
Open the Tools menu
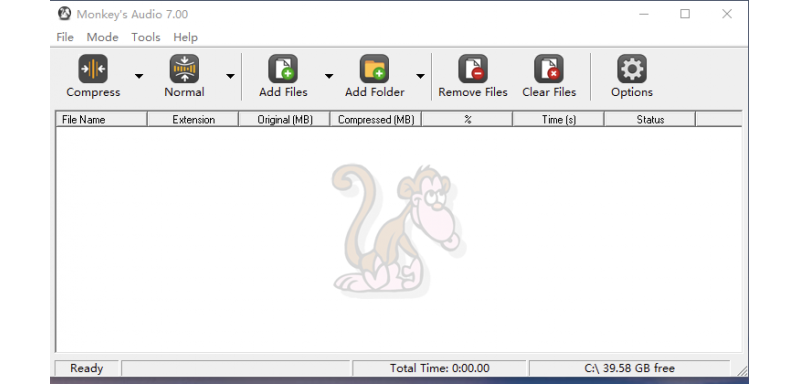click(146, 37)
